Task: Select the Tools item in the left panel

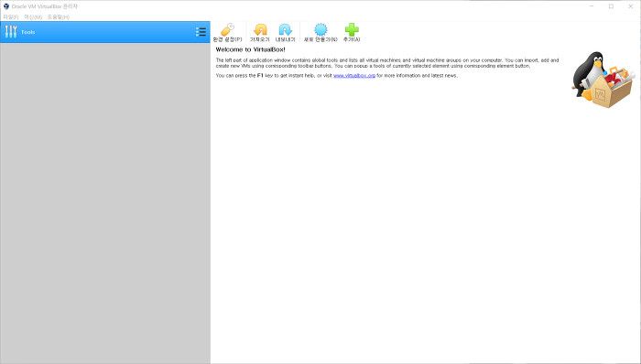Action: tap(105, 32)
